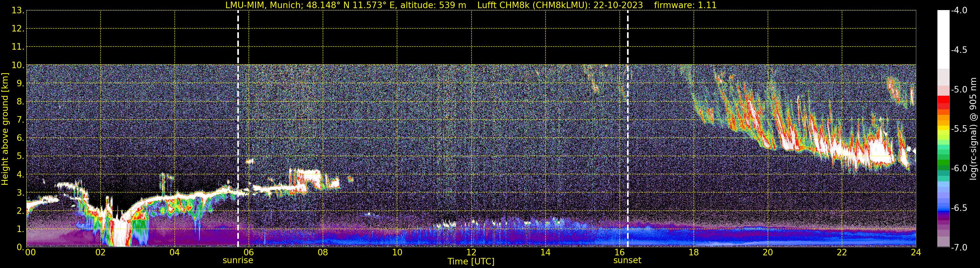Screen dimensions: 980x268
Task: Click the height axis tick '2.'
Action: pos(20,211)
